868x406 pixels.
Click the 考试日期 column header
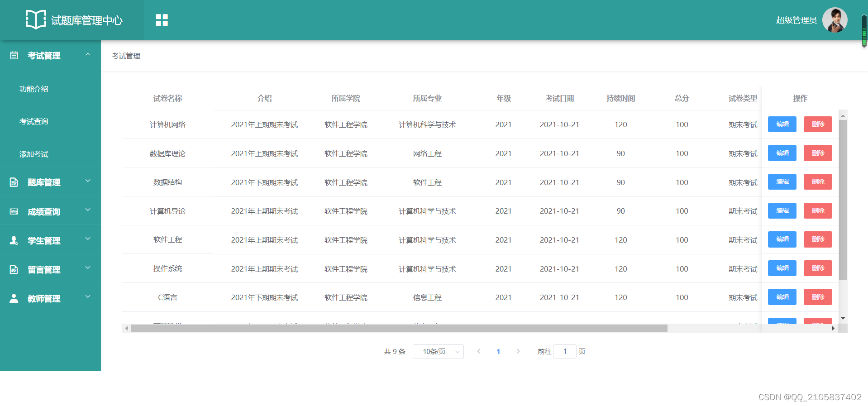point(559,98)
